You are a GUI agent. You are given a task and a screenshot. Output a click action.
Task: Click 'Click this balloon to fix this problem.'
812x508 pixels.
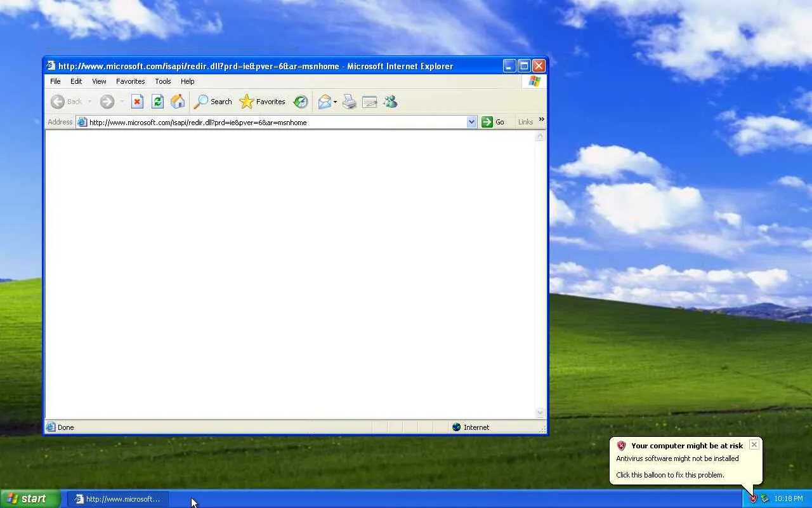(670, 475)
